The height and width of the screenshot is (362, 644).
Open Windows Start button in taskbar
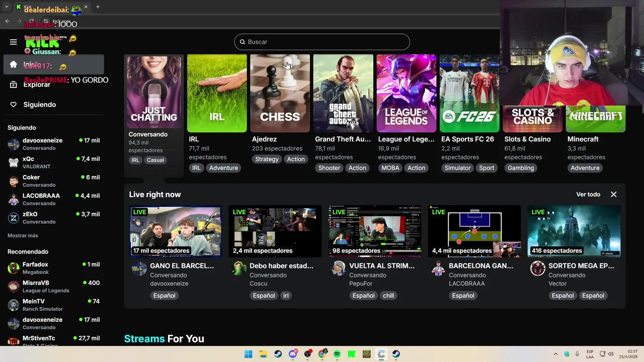[249, 354]
